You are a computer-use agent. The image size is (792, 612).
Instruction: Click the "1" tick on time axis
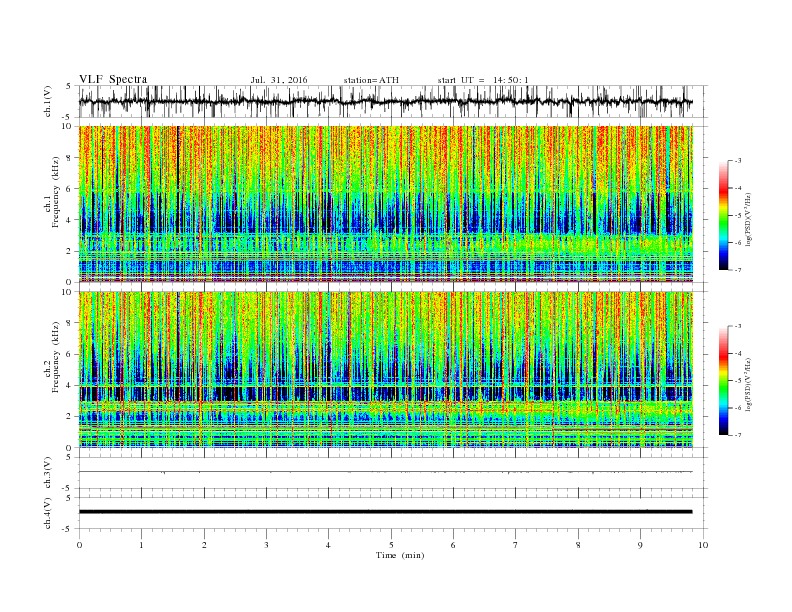(x=141, y=545)
